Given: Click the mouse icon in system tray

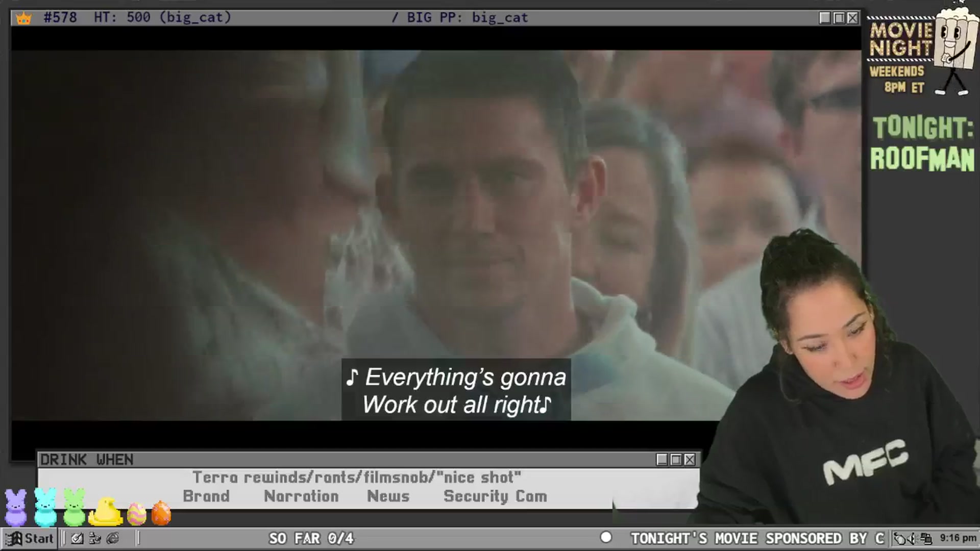Looking at the screenshot, I should click(x=900, y=538).
